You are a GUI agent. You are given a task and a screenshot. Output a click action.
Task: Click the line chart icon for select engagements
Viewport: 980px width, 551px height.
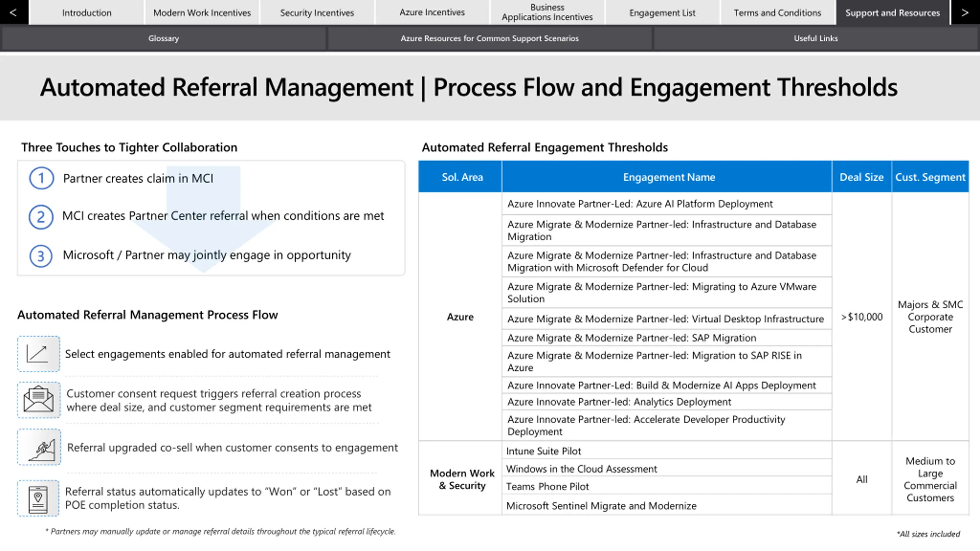[38, 354]
